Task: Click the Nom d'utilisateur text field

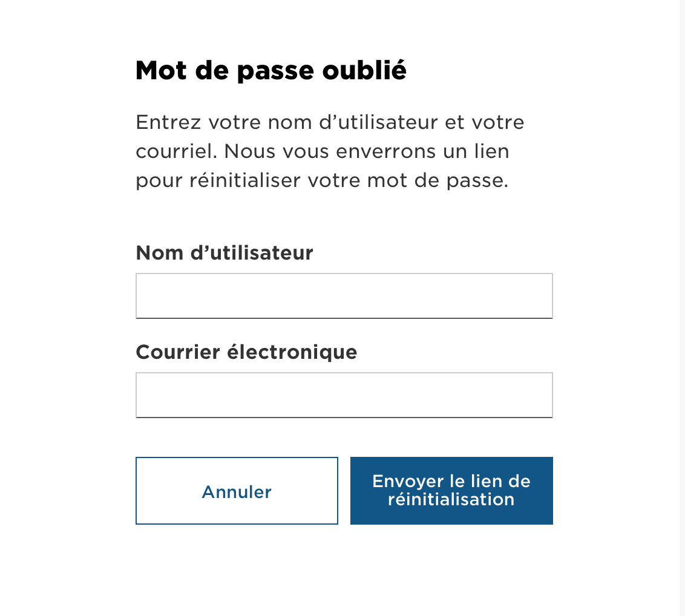Action: coord(344,296)
